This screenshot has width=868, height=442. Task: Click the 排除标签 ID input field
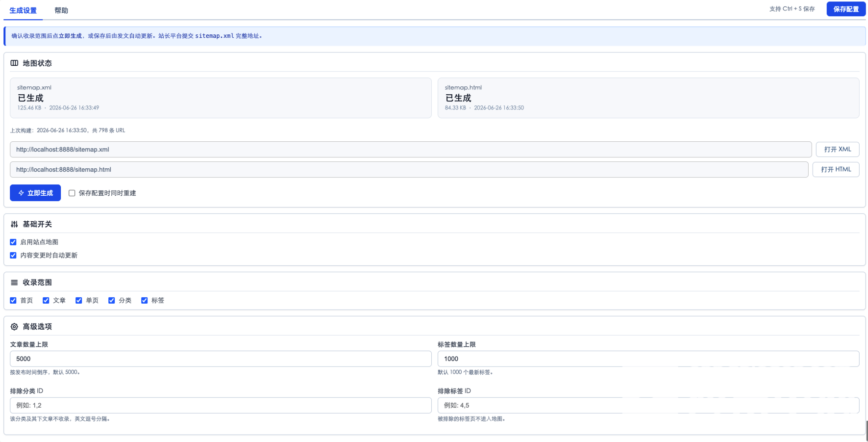[x=648, y=405]
